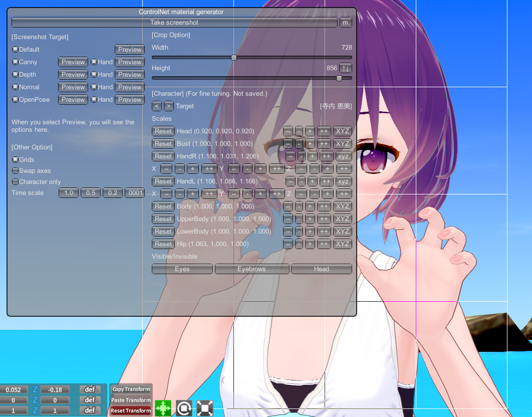Reset the Bust scale
532x417 pixels.
tap(163, 144)
